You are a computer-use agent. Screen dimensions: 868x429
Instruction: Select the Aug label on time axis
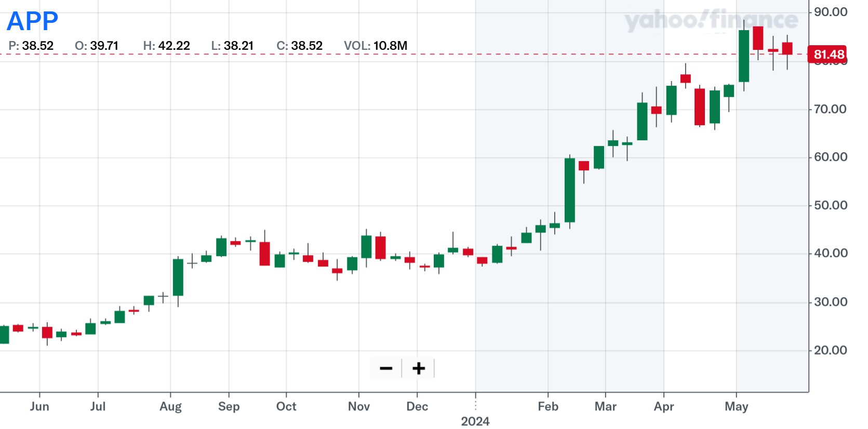170,406
